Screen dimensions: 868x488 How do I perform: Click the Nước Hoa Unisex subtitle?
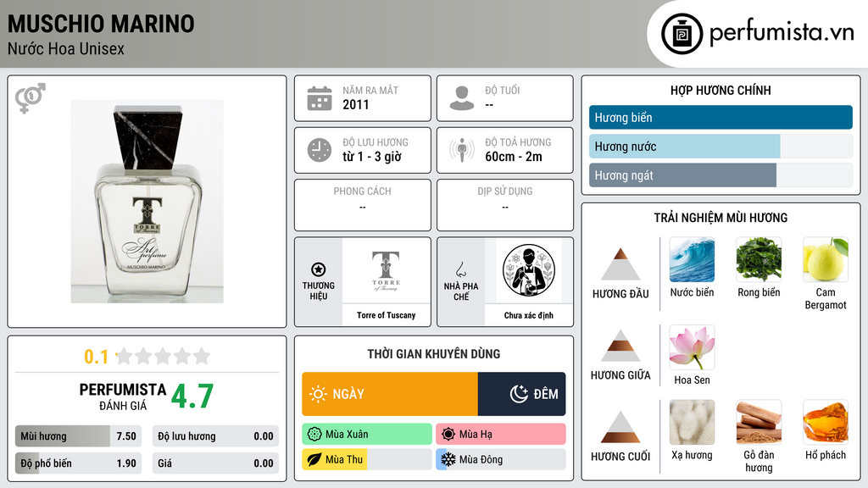coord(66,49)
